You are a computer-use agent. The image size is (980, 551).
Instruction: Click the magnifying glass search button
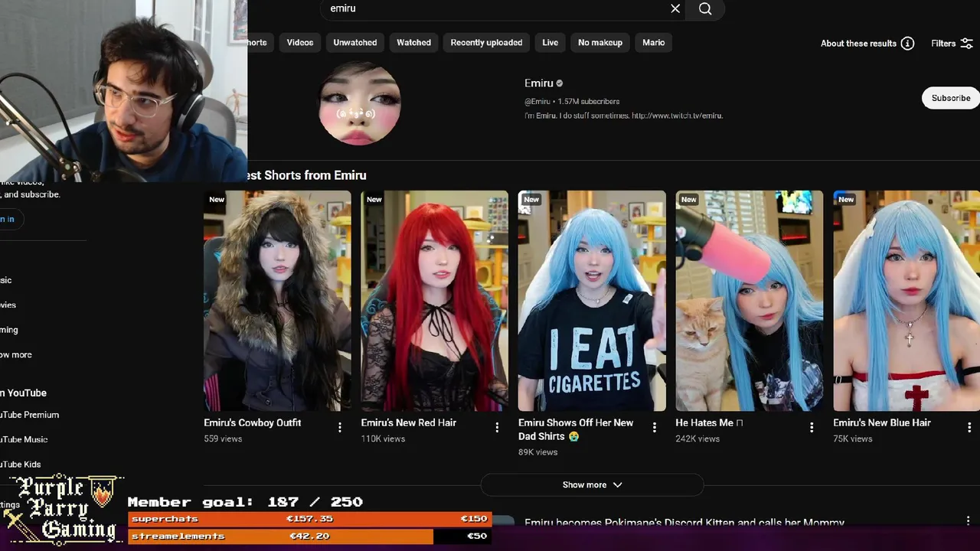click(705, 8)
